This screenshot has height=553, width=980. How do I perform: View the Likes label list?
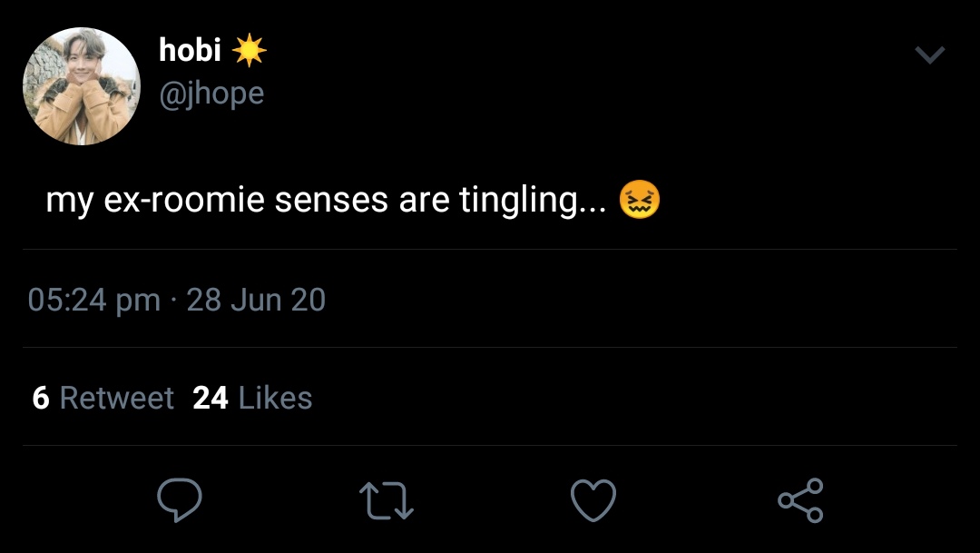coord(275,398)
